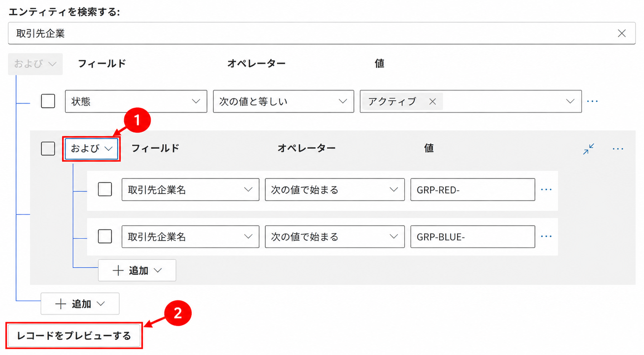Click レコードをプレビューする button
Screen dimensions: 644x355
click(x=74, y=336)
